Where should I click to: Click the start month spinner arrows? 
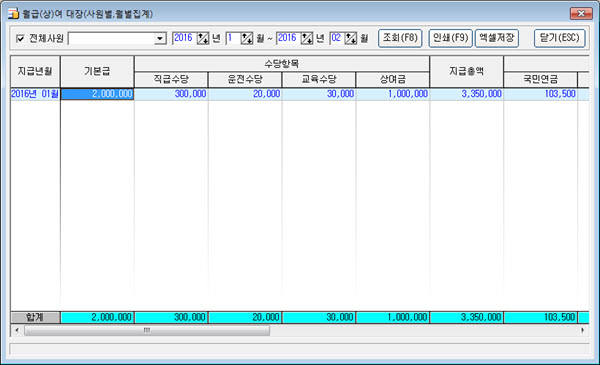(x=247, y=38)
